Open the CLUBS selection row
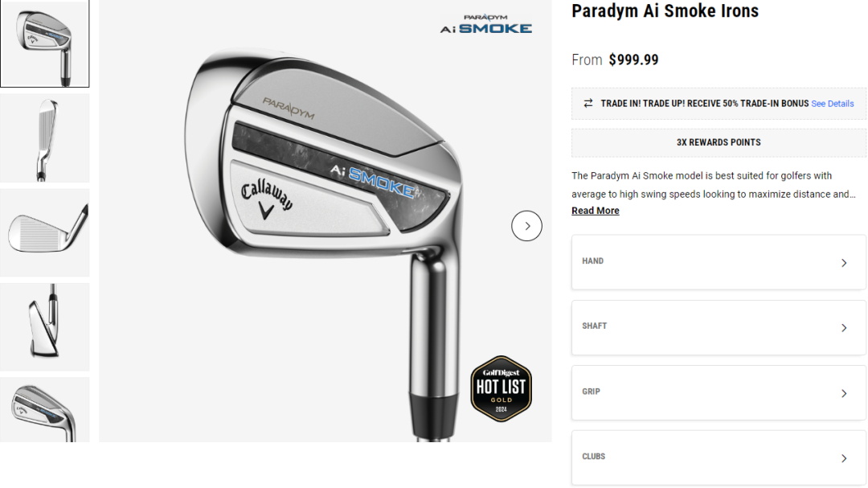This screenshot has height=488, width=868. coord(719,457)
